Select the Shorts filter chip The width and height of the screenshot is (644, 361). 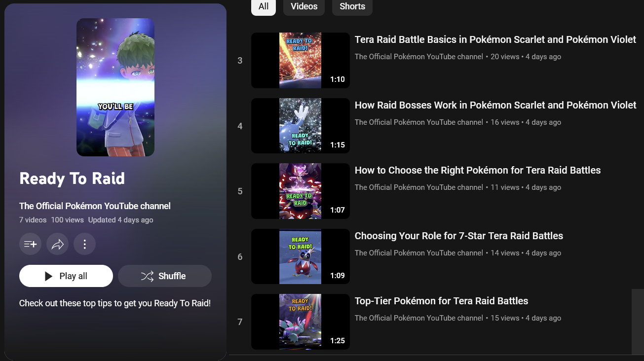[x=352, y=6]
